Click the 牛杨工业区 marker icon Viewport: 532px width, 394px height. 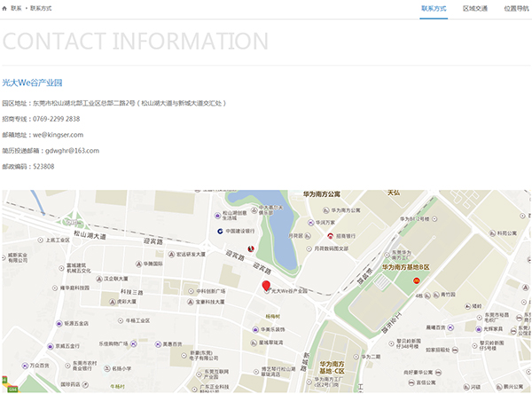(120, 320)
